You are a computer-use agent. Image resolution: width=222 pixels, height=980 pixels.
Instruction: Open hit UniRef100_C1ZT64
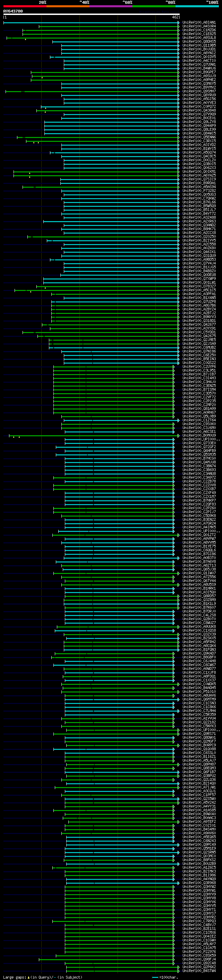[x=199, y=420]
